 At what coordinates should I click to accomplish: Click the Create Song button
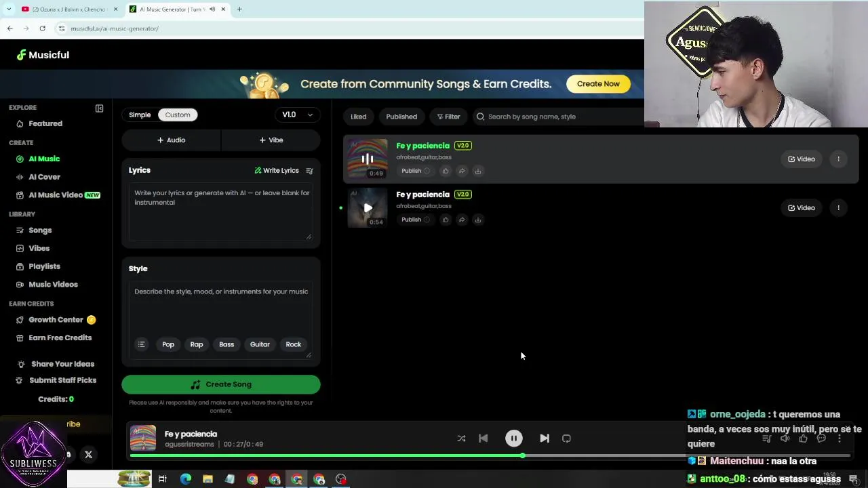(x=221, y=384)
